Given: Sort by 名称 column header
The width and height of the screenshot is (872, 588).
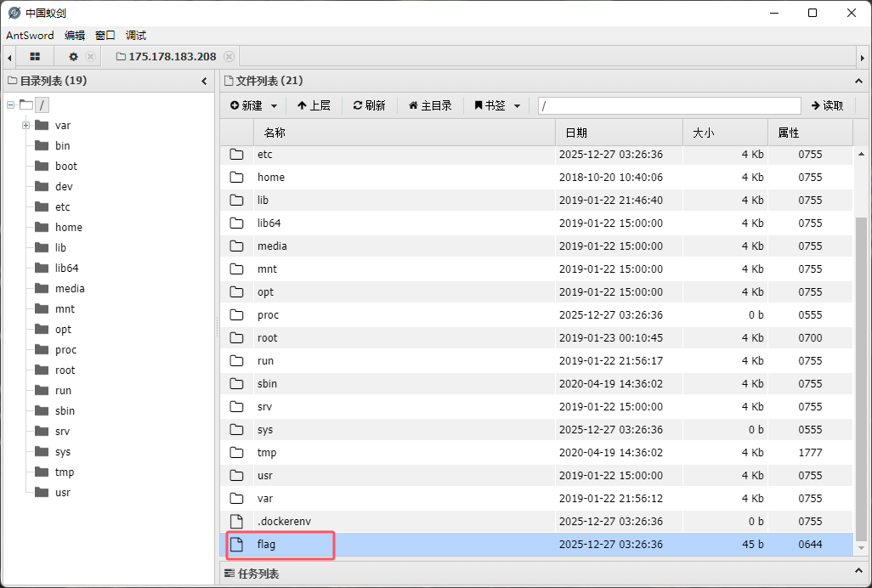Looking at the screenshot, I should click(x=405, y=133).
